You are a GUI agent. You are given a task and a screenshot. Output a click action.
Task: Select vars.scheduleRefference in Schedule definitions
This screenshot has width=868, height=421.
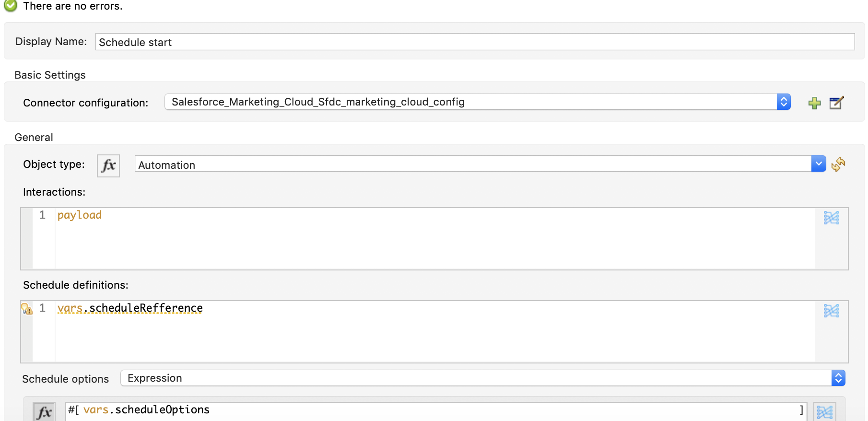pyautogui.click(x=129, y=308)
